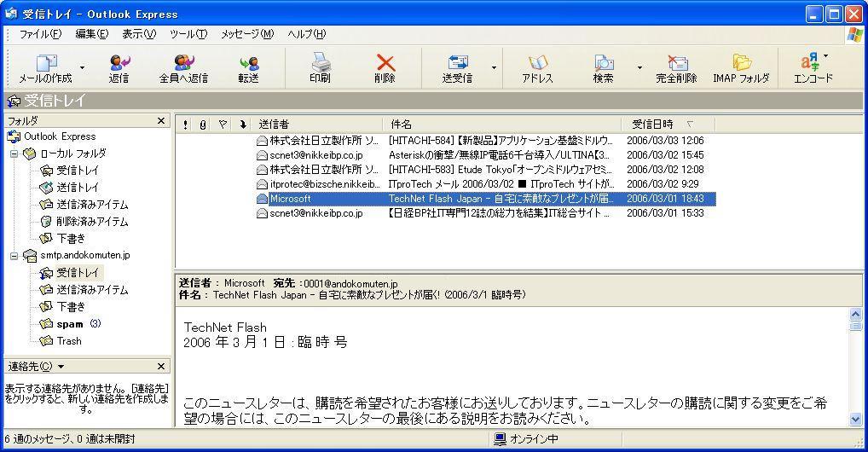The image size is (868, 452).
Task: Open the dropdown arrow next to 検索
Action: click(639, 67)
